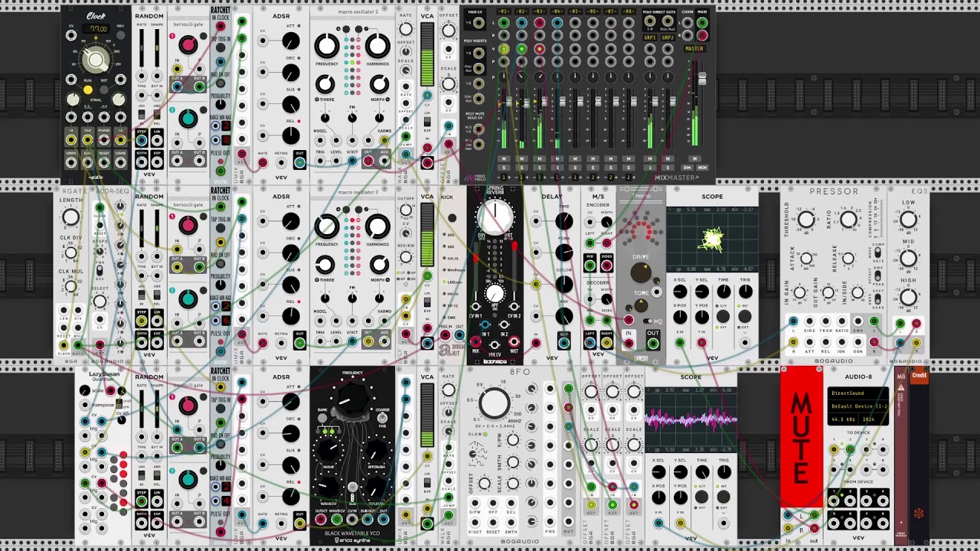Click the M/S encoder MID output jack

tap(590, 266)
